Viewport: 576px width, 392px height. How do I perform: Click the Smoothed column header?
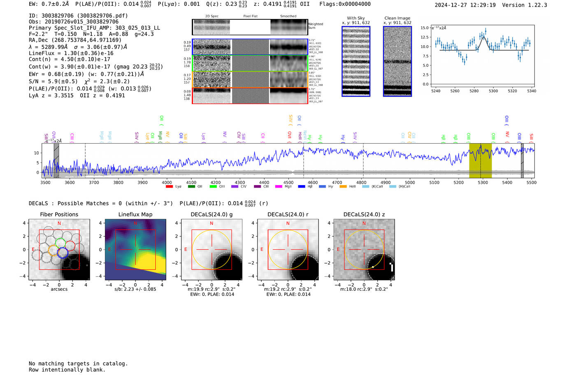288,16
